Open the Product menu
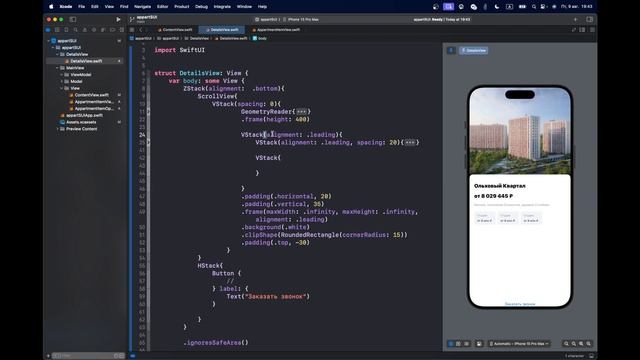The height and width of the screenshot is (360, 640). [x=182, y=7]
